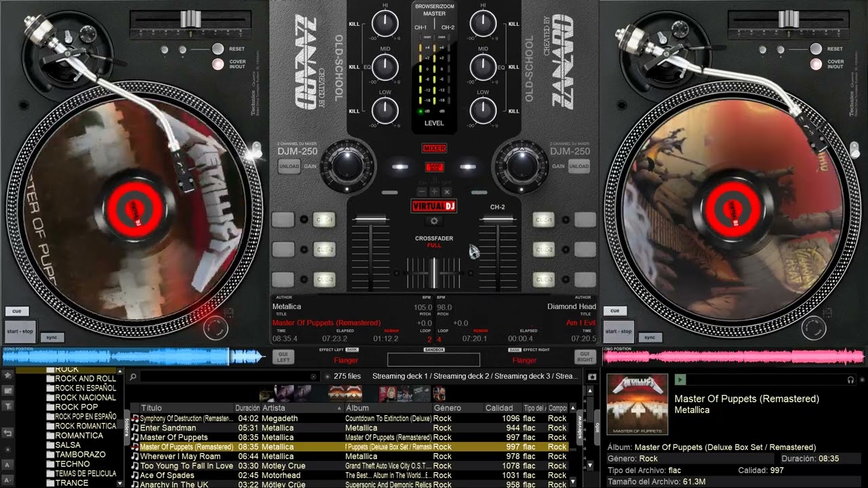Viewport: 868px width, 488px height.
Task: Click the SALSA folder icon
Action: (50, 445)
